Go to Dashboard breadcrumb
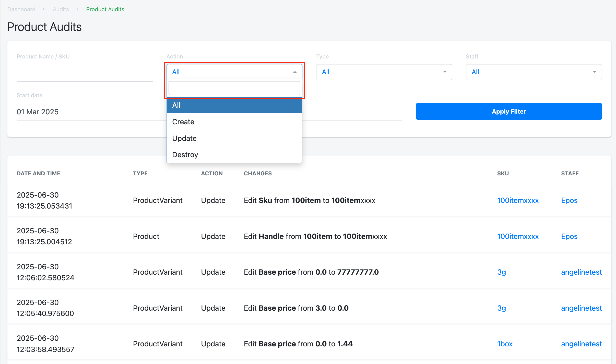 [21, 9]
